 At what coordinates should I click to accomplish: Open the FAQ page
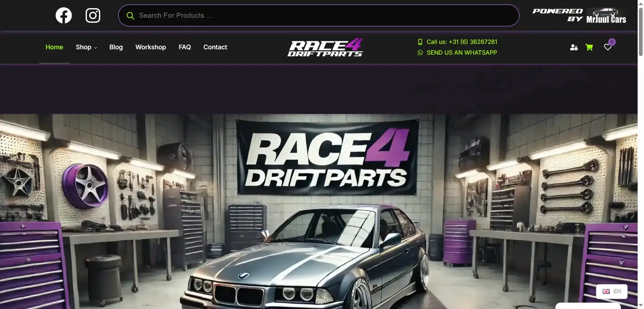click(185, 47)
